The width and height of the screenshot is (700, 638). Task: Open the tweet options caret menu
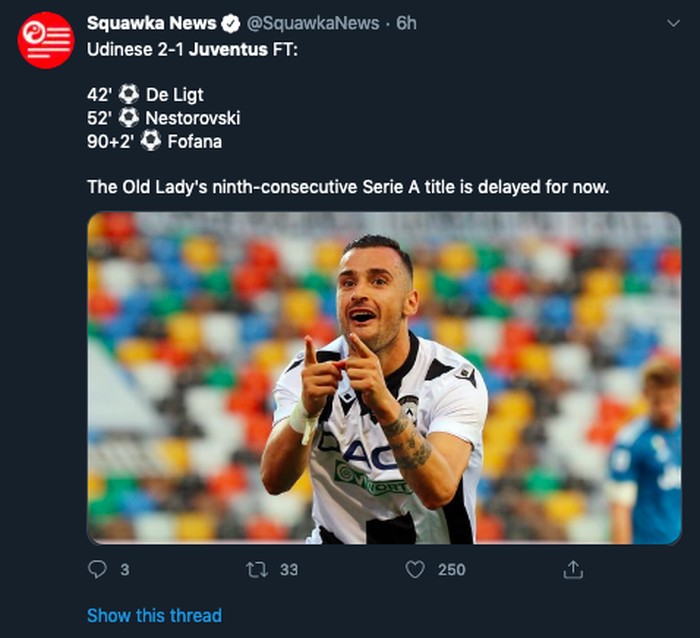(673, 23)
